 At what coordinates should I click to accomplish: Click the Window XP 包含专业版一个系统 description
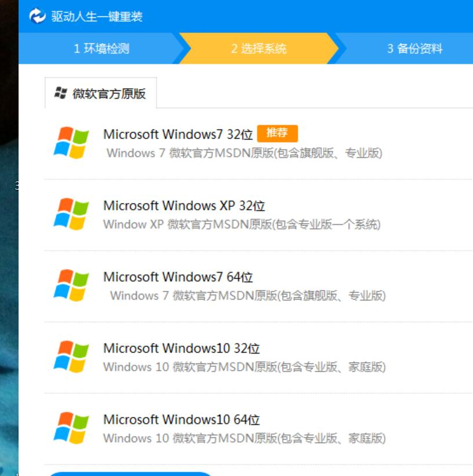tap(242, 224)
